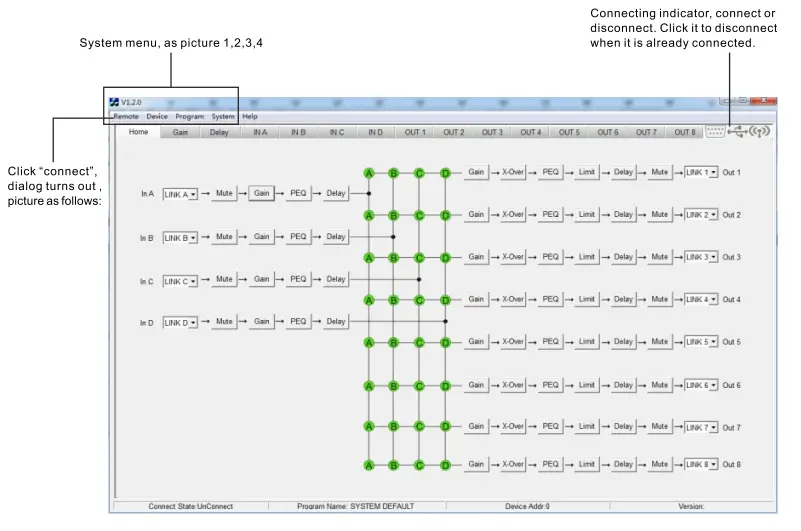Expand the LINK 5 dropdown for Out 5
This screenshot has width=801, height=531.
[701, 342]
